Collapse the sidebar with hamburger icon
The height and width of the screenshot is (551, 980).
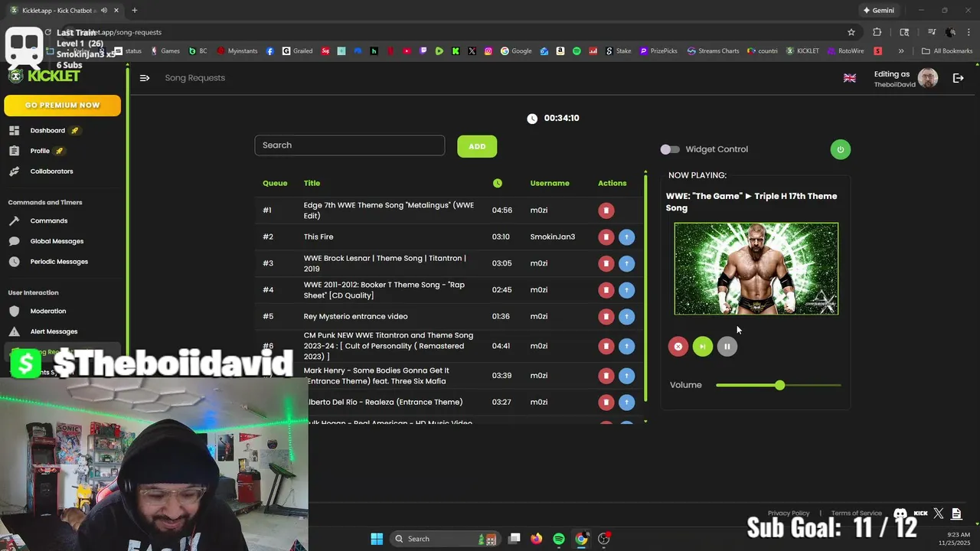[145, 78]
